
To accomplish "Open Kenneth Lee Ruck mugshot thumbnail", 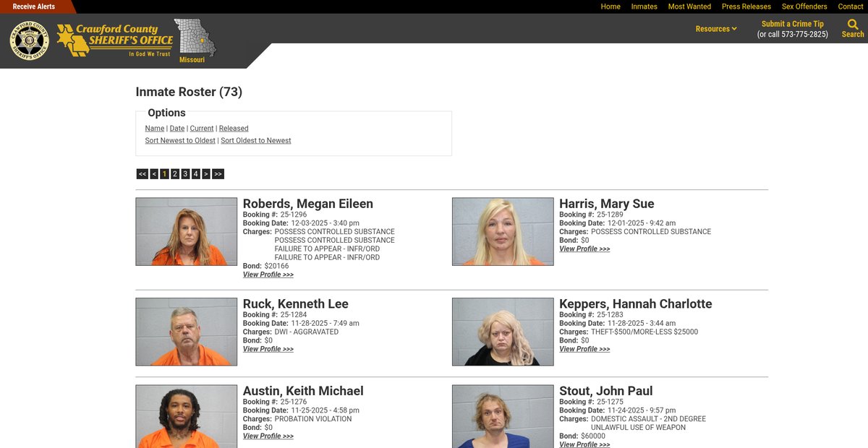I will point(187,332).
